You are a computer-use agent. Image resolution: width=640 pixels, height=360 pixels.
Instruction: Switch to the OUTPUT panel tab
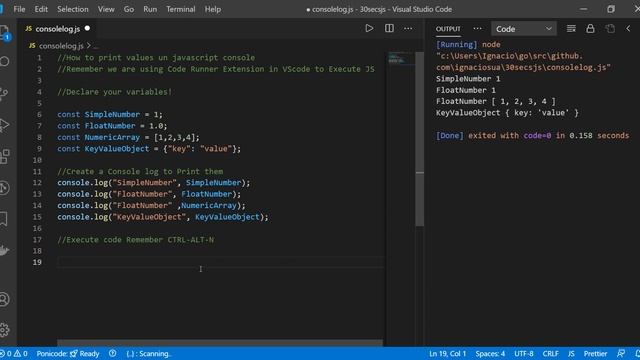(448, 29)
